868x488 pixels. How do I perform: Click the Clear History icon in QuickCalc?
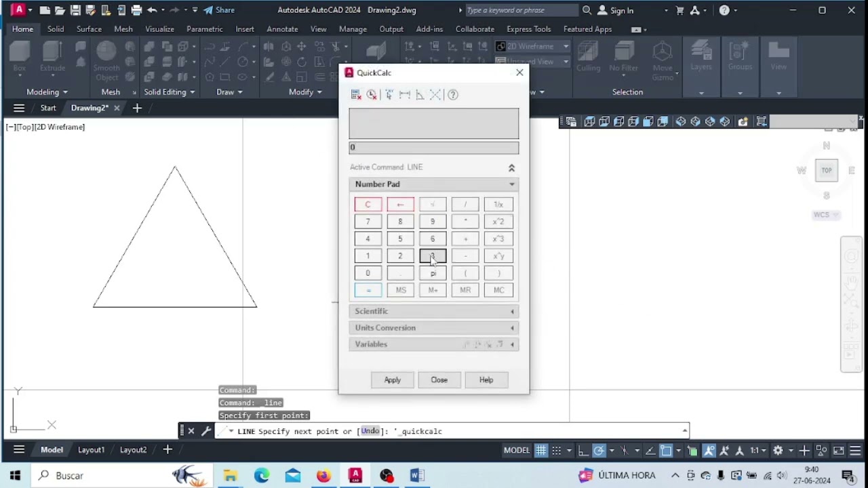[372, 95]
